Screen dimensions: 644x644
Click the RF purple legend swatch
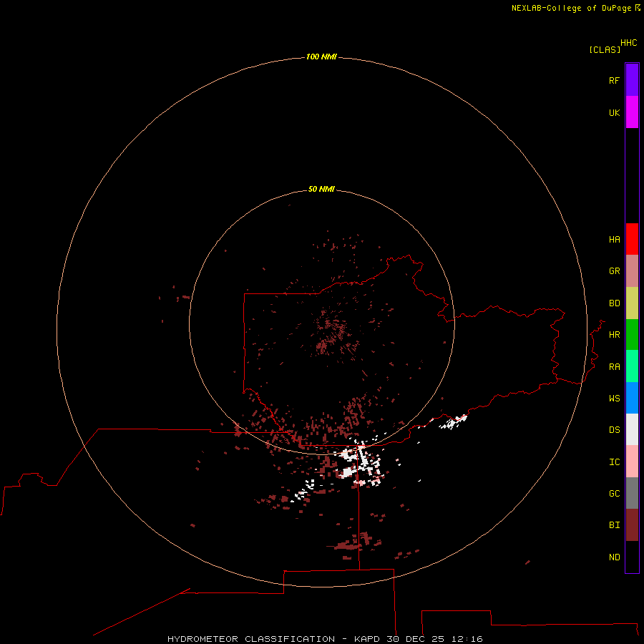pos(632,80)
